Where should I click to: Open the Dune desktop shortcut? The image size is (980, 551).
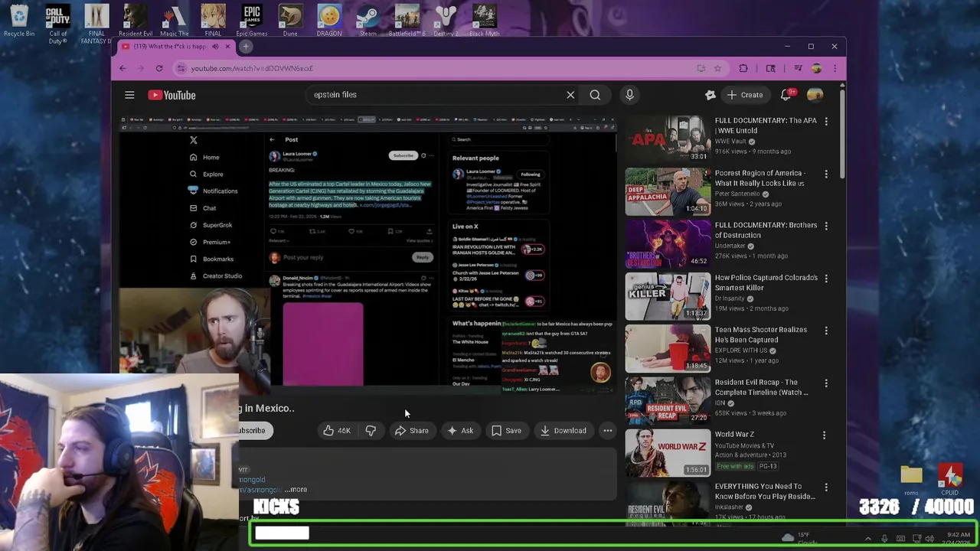pyautogui.click(x=290, y=20)
